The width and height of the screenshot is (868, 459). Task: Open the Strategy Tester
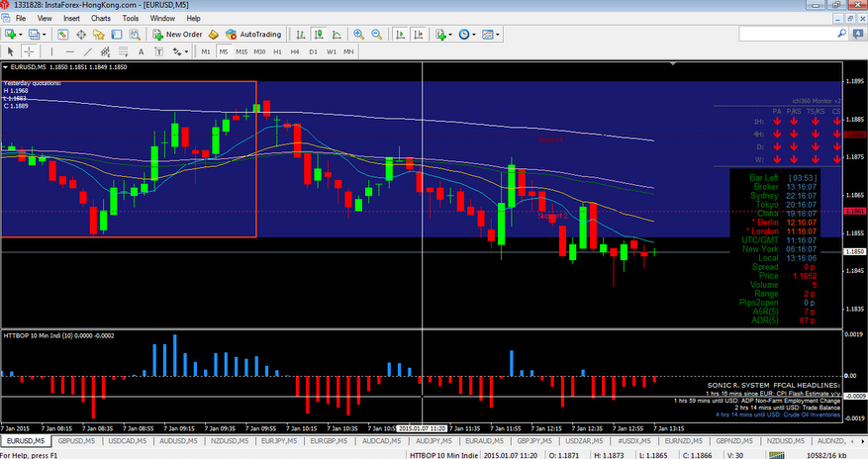click(134, 35)
